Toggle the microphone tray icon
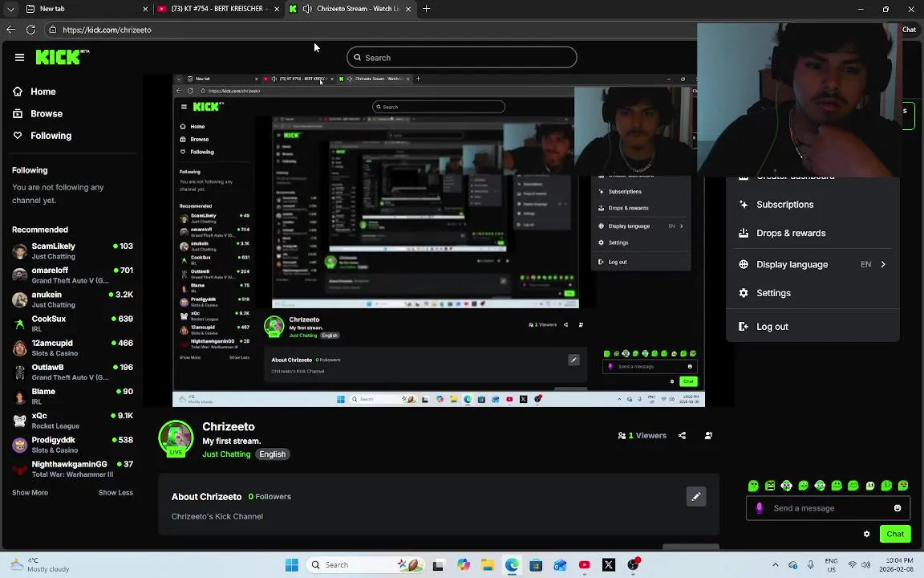Viewport: 924px width, 578px height. click(x=811, y=564)
